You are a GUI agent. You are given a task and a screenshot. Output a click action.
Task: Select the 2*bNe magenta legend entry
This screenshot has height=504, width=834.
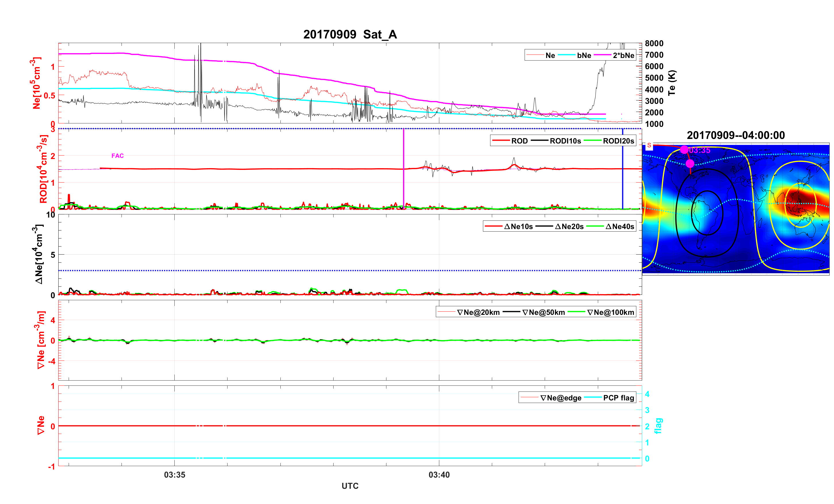623,55
